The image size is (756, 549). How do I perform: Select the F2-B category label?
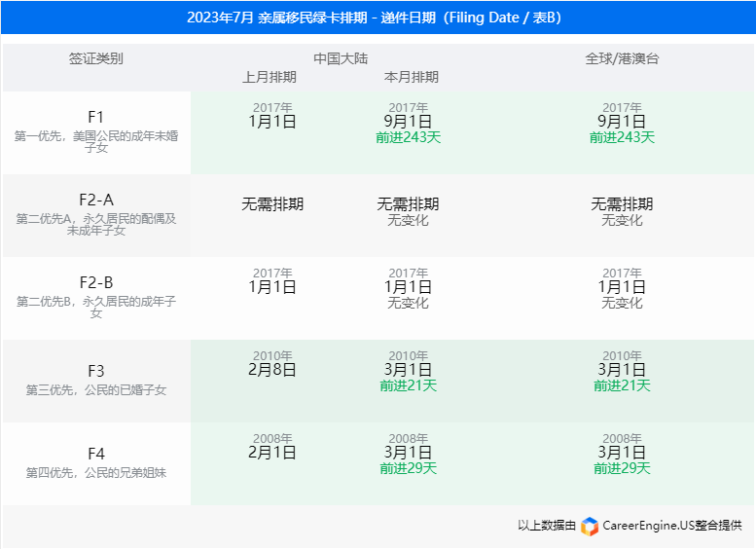96,282
